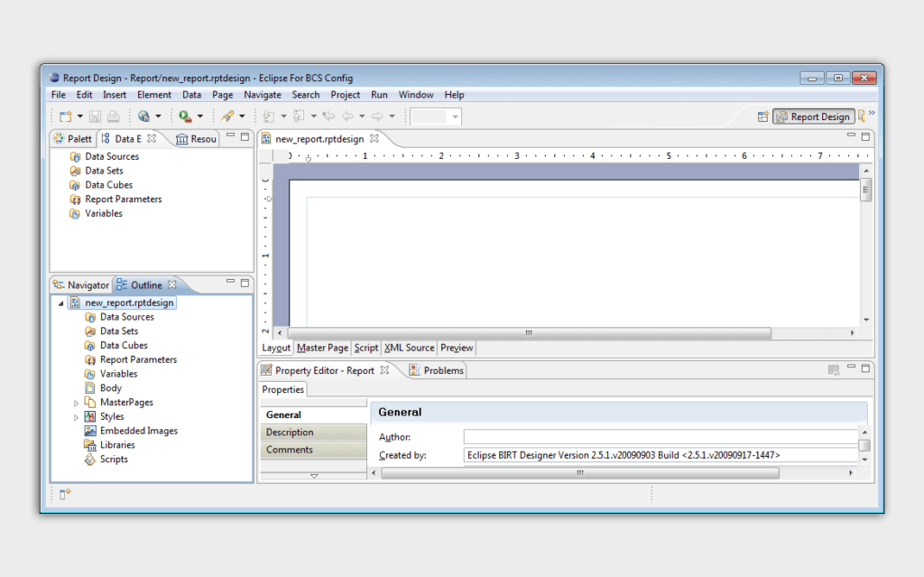The image size is (924, 577).
Task: Select the Save icon in the toolbar
Action: coord(94,116)
